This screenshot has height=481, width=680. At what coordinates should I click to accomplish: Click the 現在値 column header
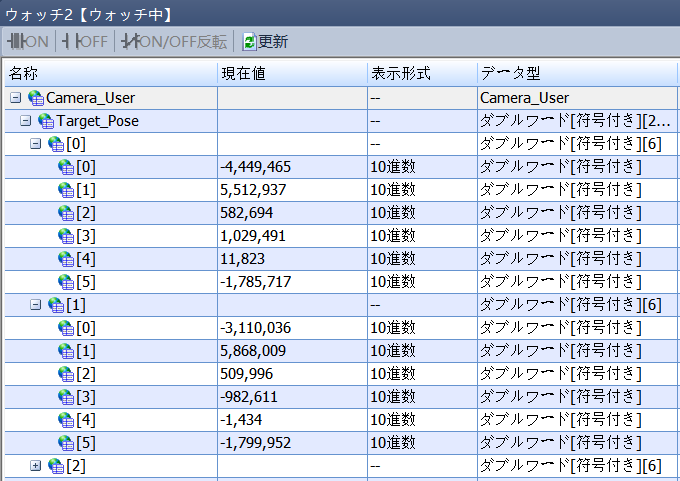290,74
